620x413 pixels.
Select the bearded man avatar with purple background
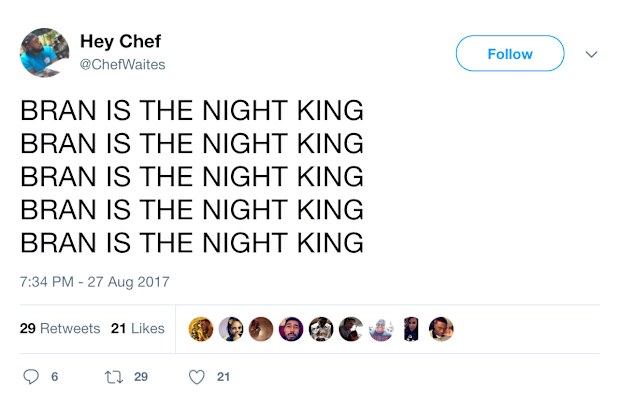(x=291, y=329)
